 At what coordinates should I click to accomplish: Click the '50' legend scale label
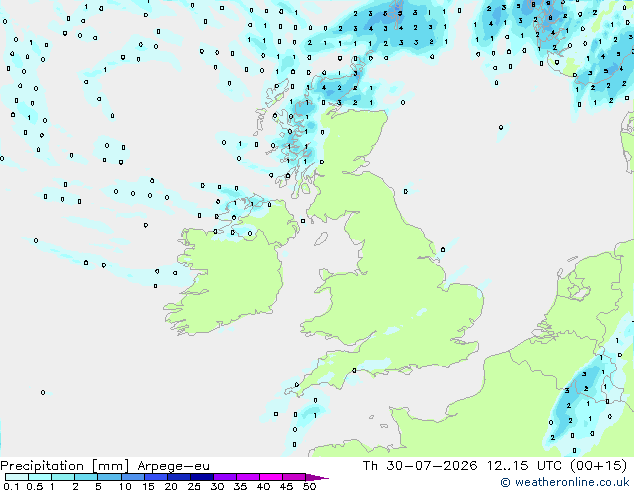coord(309,486)
